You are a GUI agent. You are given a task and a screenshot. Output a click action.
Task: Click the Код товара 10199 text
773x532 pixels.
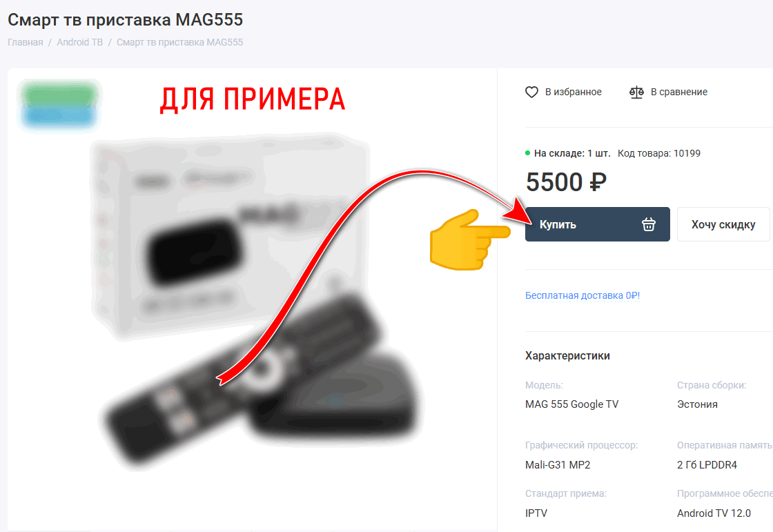[658, 153]
